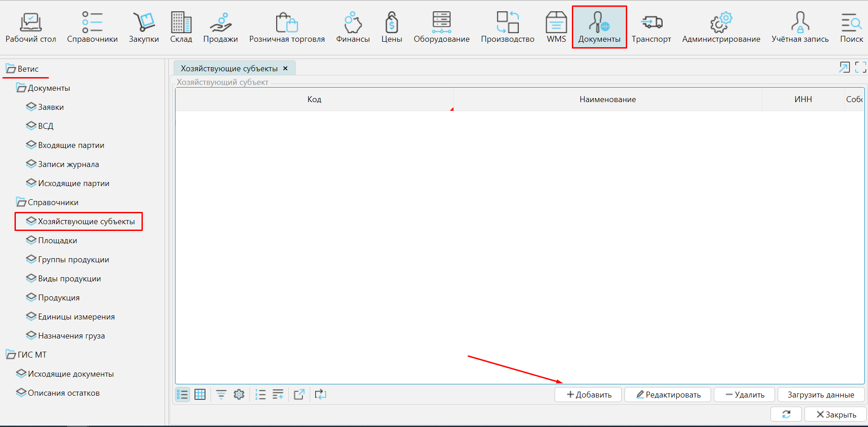Open table settings gear icon
868x427 pixels.
click(239, 394)
